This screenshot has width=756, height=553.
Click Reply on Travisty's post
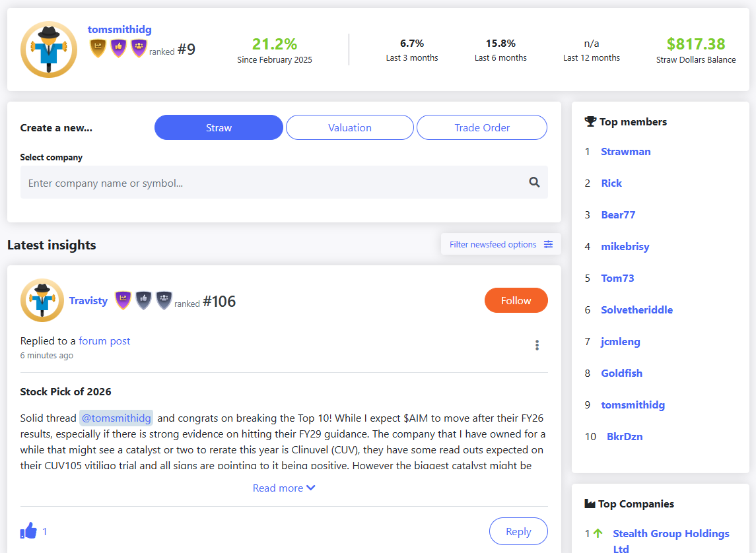coord(518,531)
